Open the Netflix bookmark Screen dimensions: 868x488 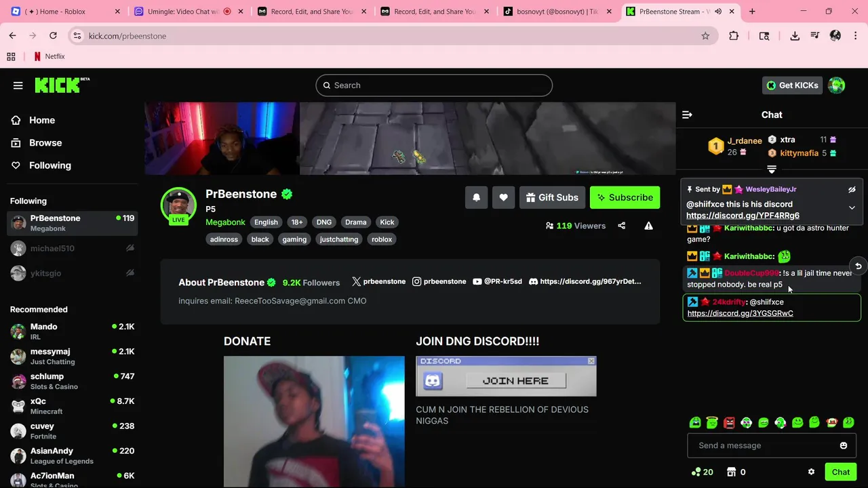[50, 57]
